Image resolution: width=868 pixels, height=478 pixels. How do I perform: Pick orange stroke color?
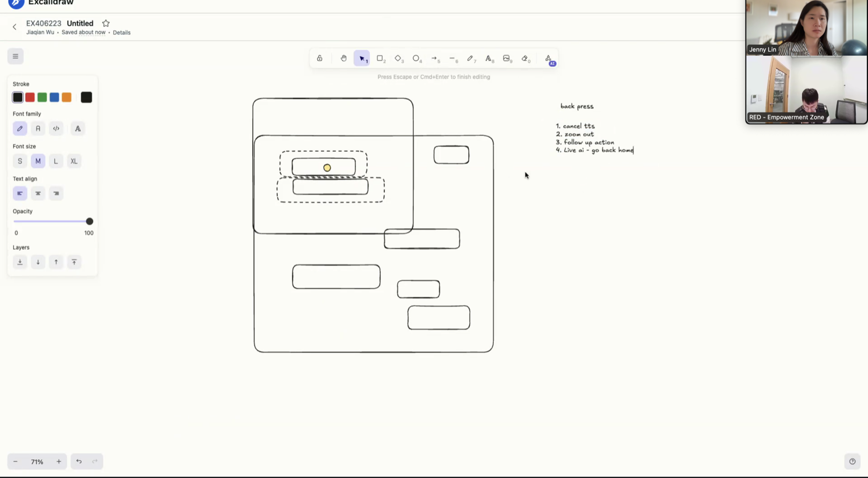tap(67, 98)
